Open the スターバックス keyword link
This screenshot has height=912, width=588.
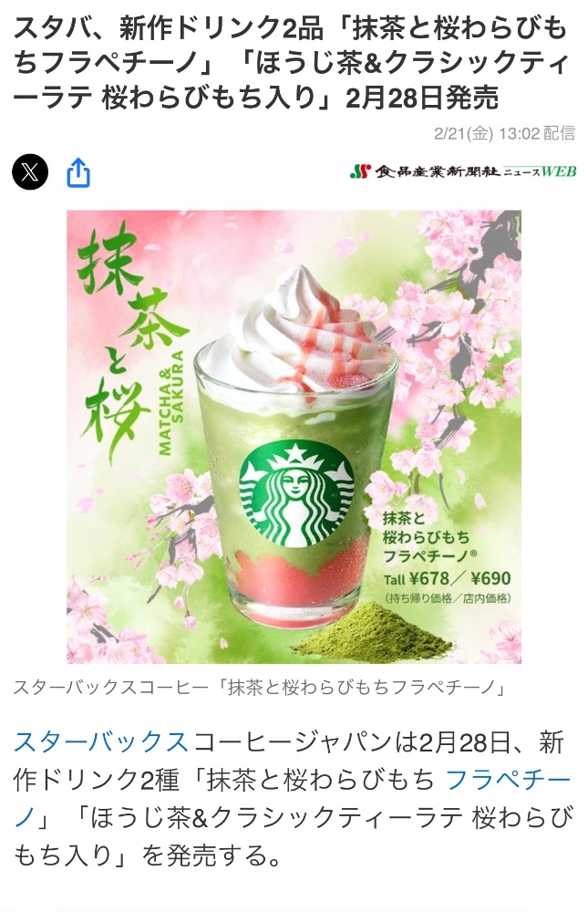pyautogui.click(x=101, y=742)
